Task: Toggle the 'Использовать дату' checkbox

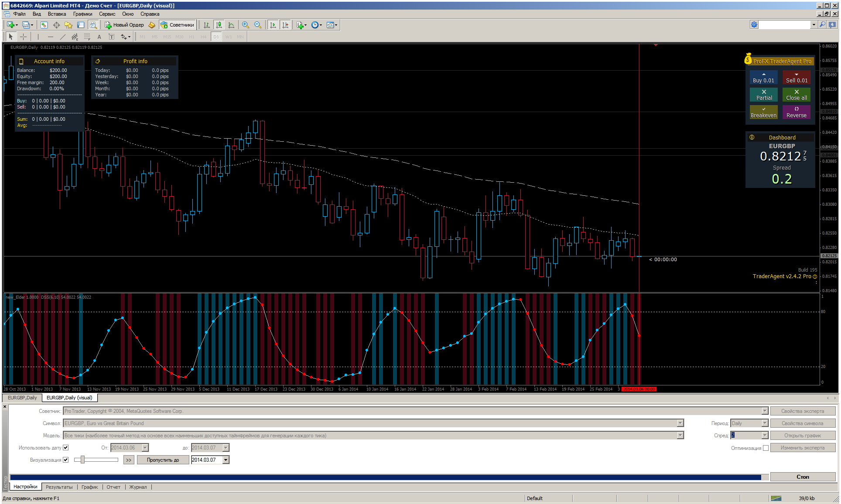Action: [66, 447]
